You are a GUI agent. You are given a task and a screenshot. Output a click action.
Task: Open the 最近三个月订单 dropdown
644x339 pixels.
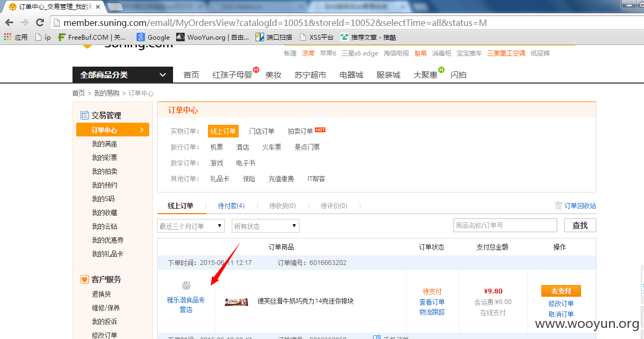tap(191, 226)
